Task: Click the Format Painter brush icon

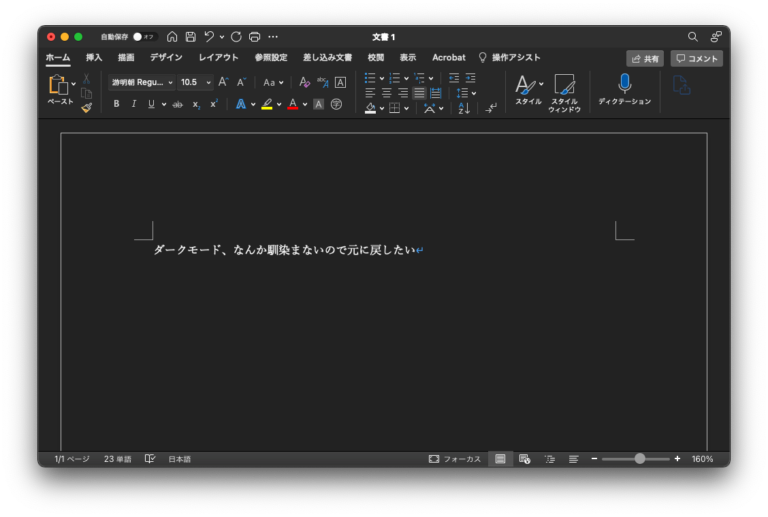Action: pos(86,108)
